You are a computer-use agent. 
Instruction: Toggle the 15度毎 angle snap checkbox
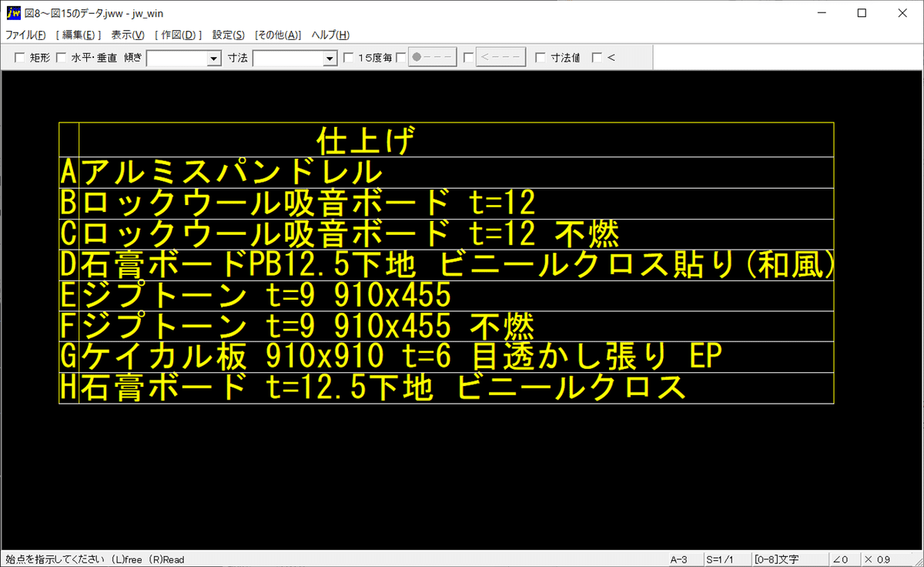[347, 57]
